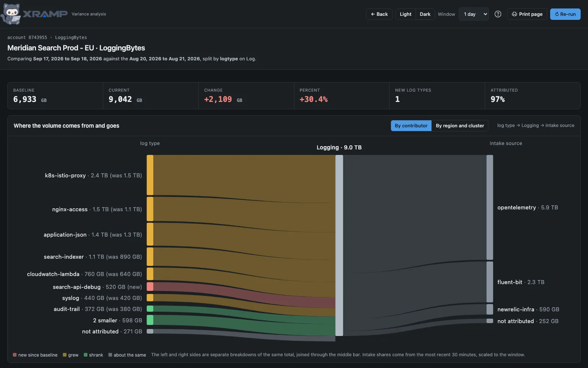Select the green audit-trail node
This screenshot has width=588, height=368.
coord(150,309)
